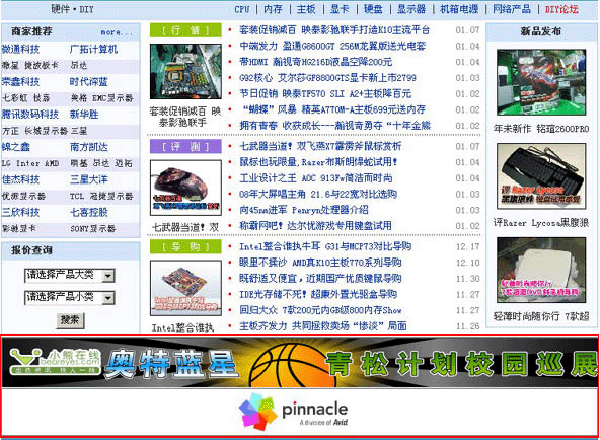Screen dimensions: 600x440
Task: Open article 08年大屏唱主角 21.6与22宽对比
Action: coord(318,194)
